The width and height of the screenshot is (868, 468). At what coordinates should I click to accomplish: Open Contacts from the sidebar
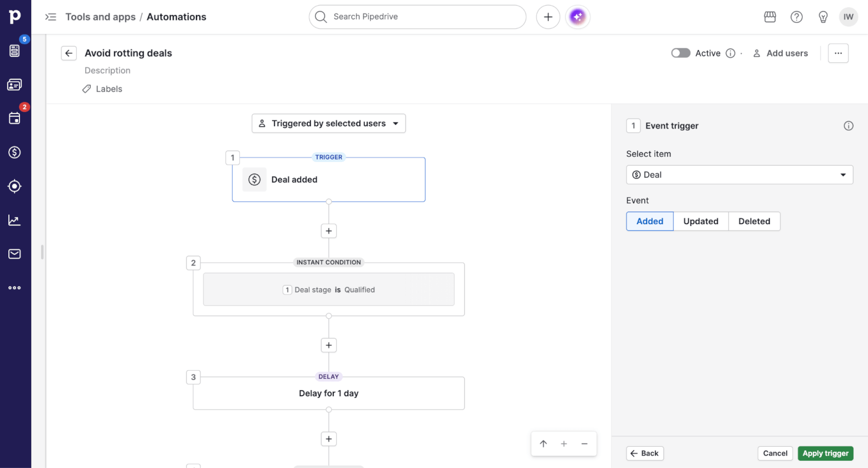pyautogui.click(x=14, y=85)
